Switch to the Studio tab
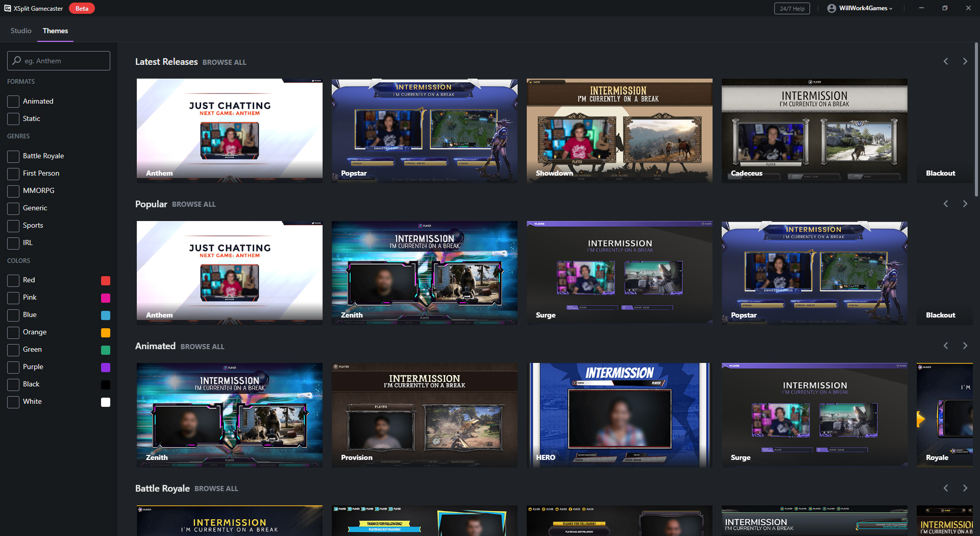Screen dimensions: 980x536 tap(21, 31)
